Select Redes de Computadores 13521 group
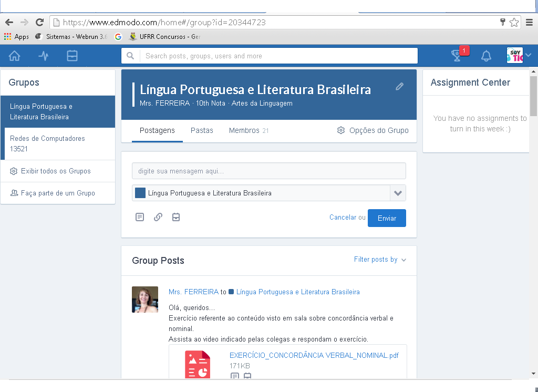 [x=47, y=143]
